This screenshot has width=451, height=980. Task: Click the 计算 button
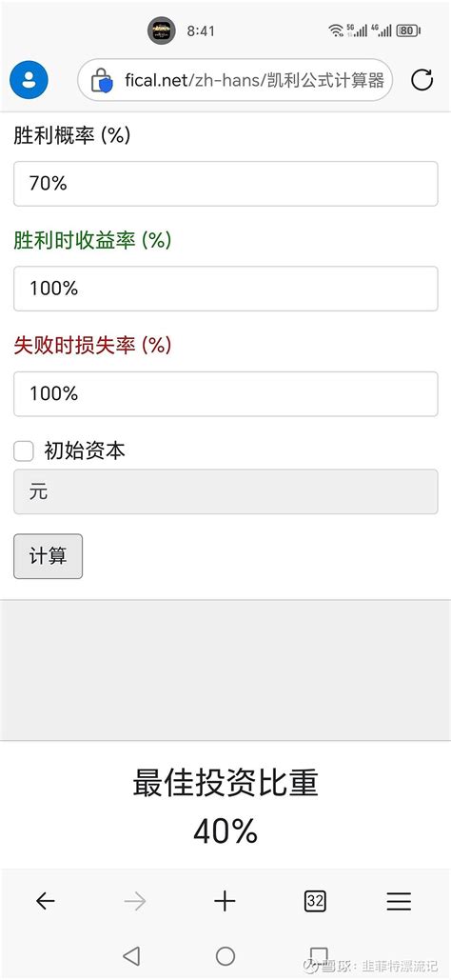49,556
